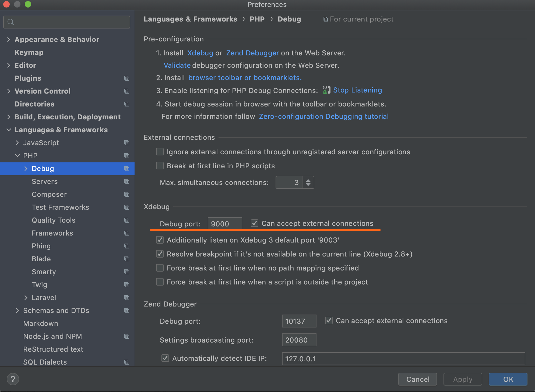The width and height of the screenshot is (535, 392).
Task: Expand the Laravel settings node
Action: pyautogui.click(x=26, y=298)
